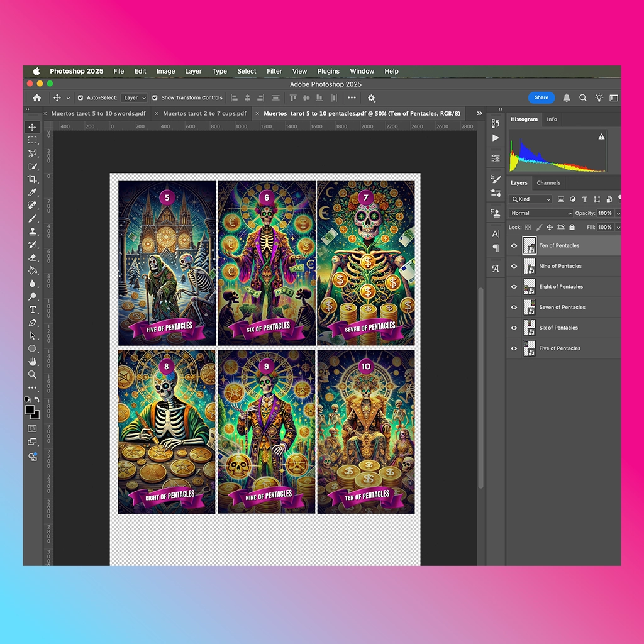Select the Eraser tool

pos(33,257)
